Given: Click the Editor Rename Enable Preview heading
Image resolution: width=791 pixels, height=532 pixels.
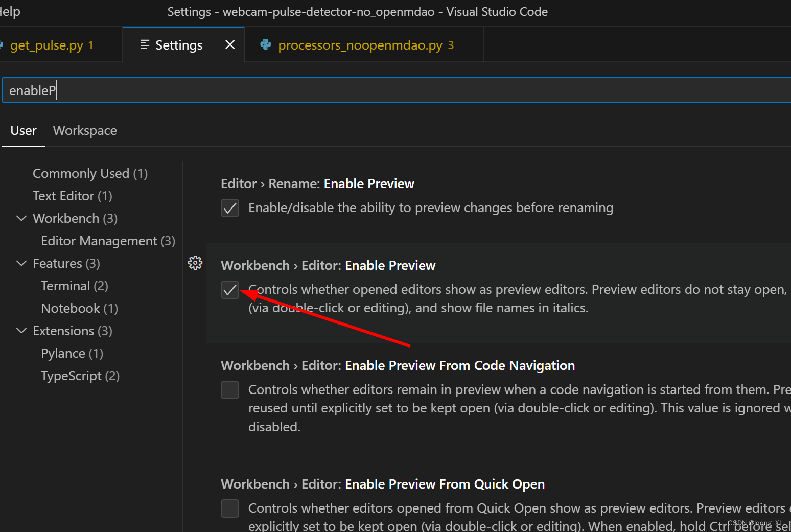Looking at the screenshot, I should point(317,184).
